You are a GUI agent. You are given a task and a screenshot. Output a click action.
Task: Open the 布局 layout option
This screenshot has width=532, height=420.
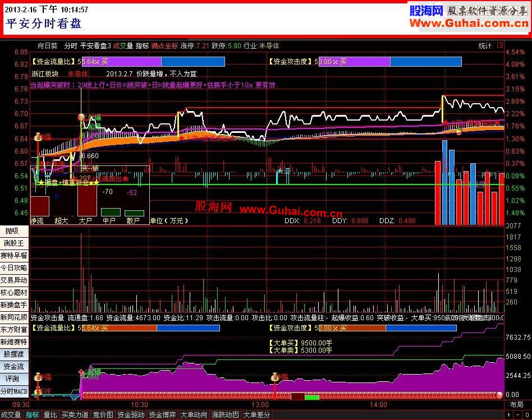[517, 404]
